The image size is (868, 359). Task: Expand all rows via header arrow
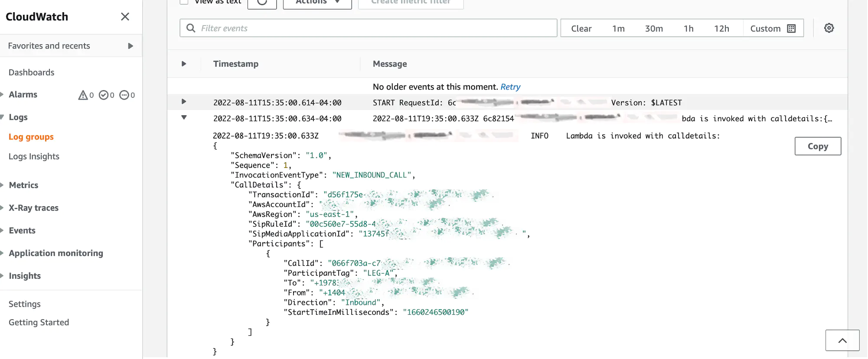coord(184,64)
